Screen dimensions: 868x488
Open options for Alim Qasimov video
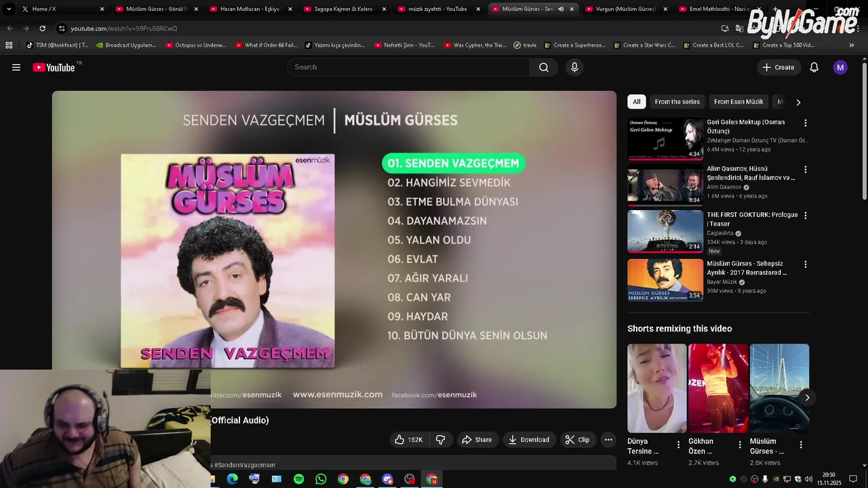[x=806, y=169]
